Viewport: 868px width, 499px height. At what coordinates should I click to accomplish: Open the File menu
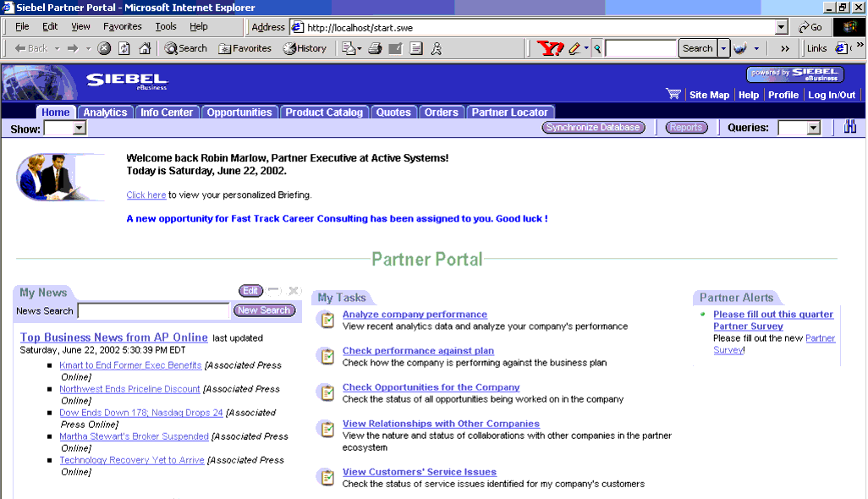point(22,26)
